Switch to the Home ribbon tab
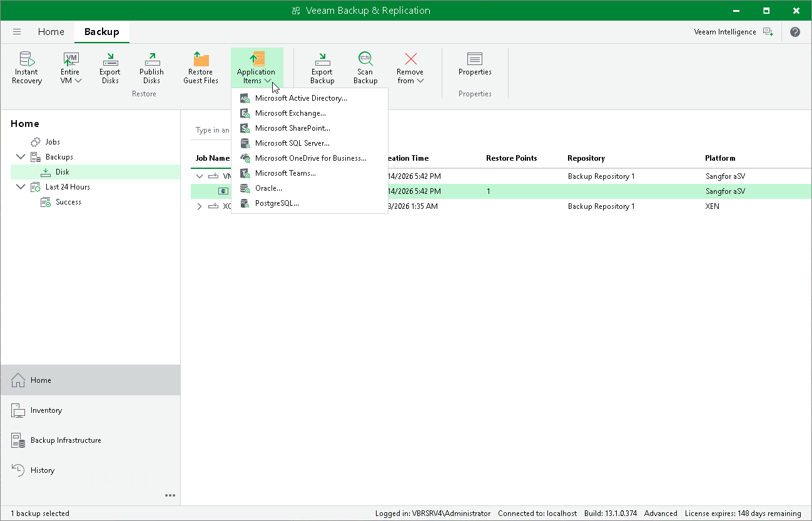 click(x=51, y=32)
